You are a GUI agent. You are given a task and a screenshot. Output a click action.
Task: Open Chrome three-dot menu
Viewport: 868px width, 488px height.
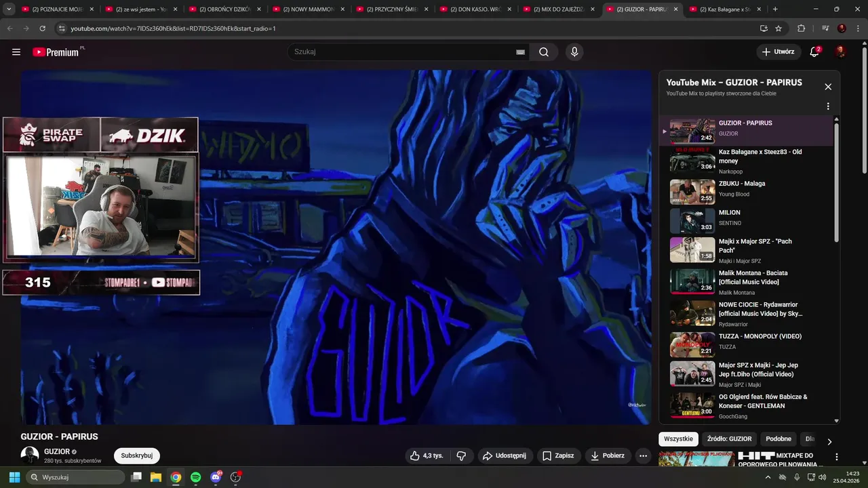(858, 28)
